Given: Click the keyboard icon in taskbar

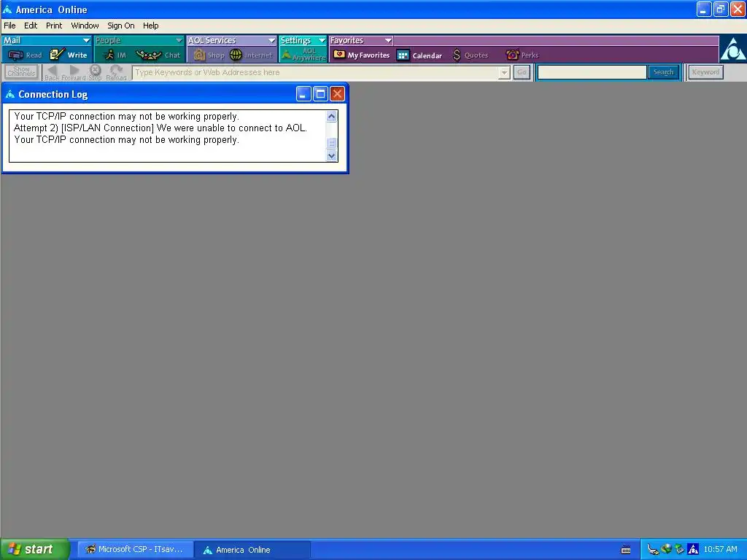Looking at the screenshot, I should click(626, 550).
